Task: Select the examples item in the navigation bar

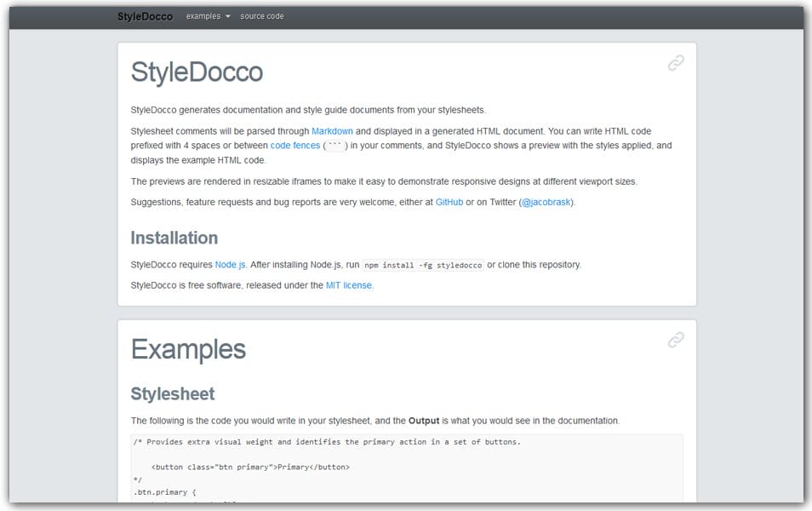Action: [203, 15]
